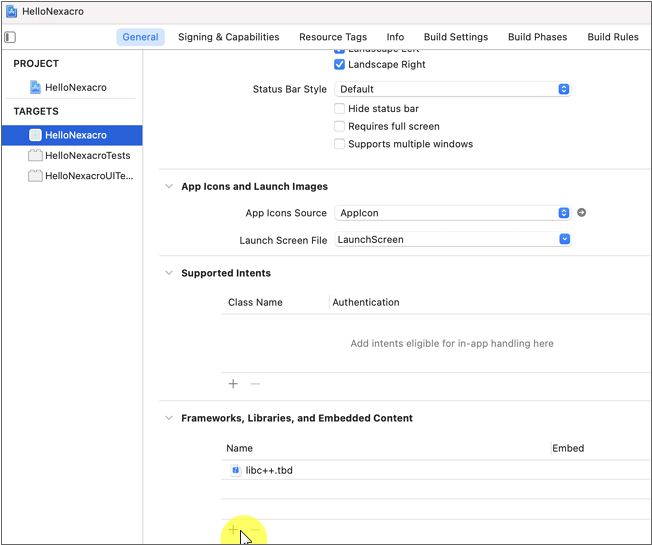Click the arrow icon next to AppIcon
The image size is (652, 545).
[581, 213]
